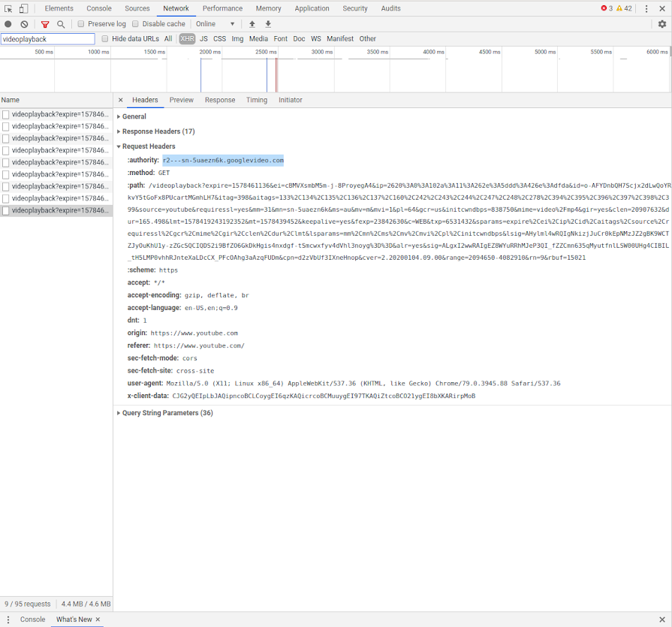Filter requests by CSS type
Image resolution: width=672 pixels, height=627 pixels.
pos(219,38)
